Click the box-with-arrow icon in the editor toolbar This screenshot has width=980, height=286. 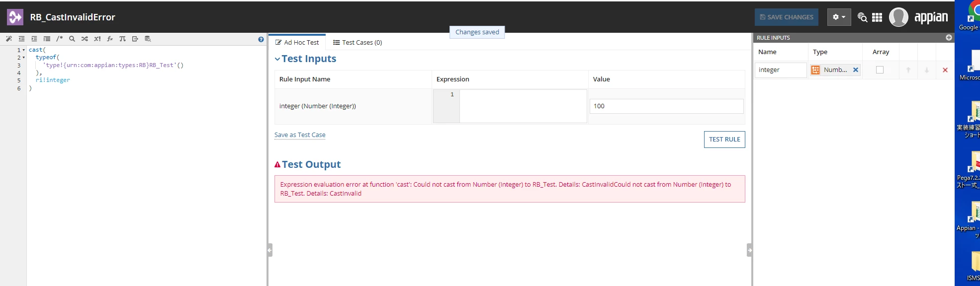(135, 39)
